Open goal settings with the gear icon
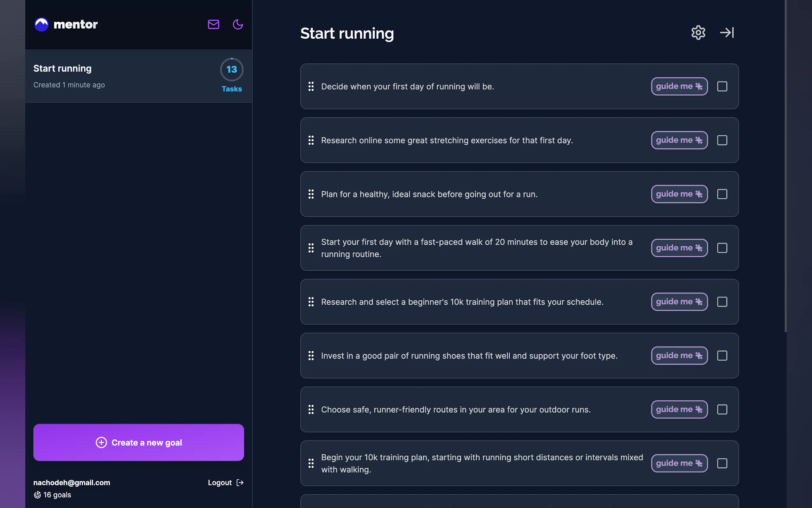 point(698,33)
